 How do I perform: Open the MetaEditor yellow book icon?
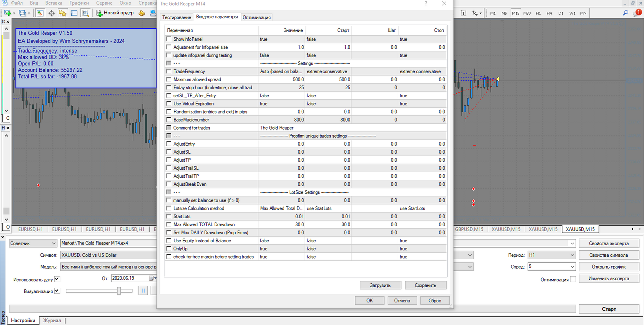click(142, 13)
